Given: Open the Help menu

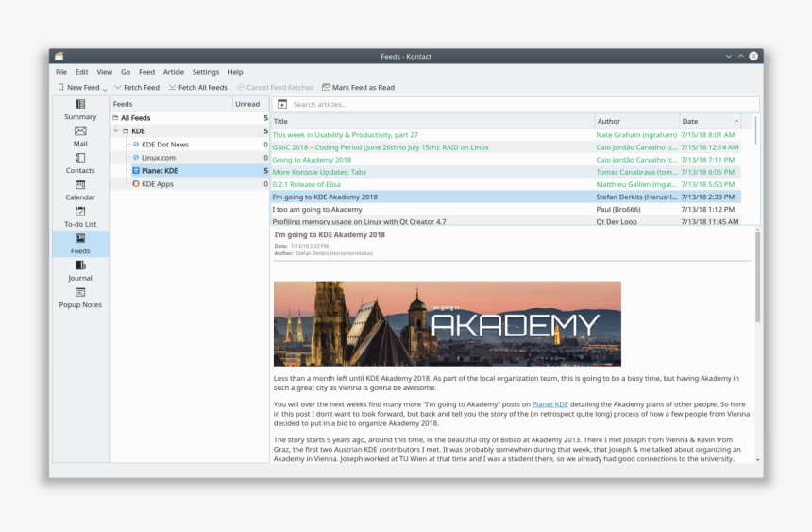Looking at the screenshot, I should tap(235, 72).
